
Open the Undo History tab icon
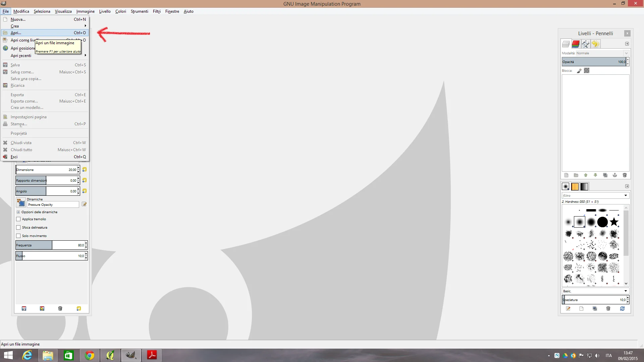[x=595, y=44]
